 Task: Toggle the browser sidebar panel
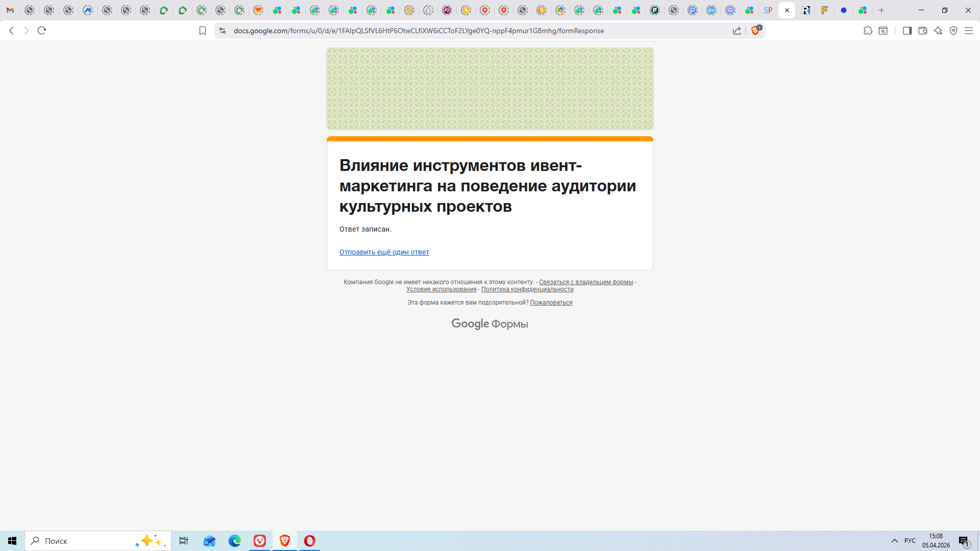(907, 31)
